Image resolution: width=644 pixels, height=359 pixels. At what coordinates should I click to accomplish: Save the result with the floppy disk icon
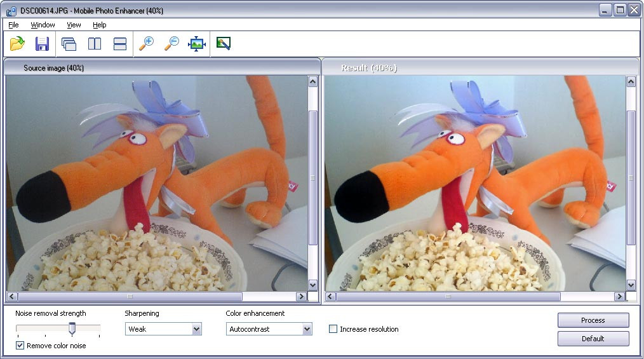point(42,44)
